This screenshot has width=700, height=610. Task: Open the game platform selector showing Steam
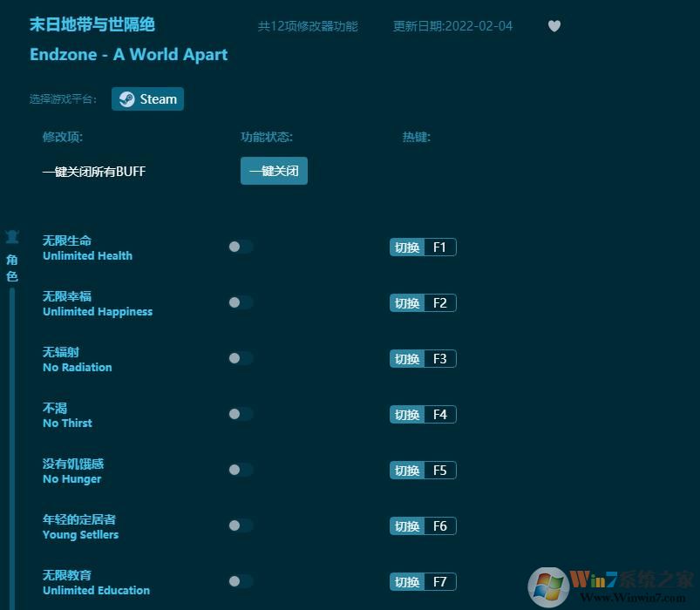147,98
